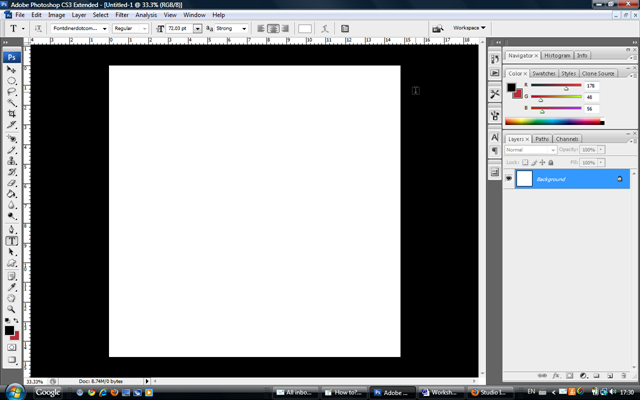Screen dimensions: 640x400
Task: Add a layer style with fx button
Action: tap(556, 376)
